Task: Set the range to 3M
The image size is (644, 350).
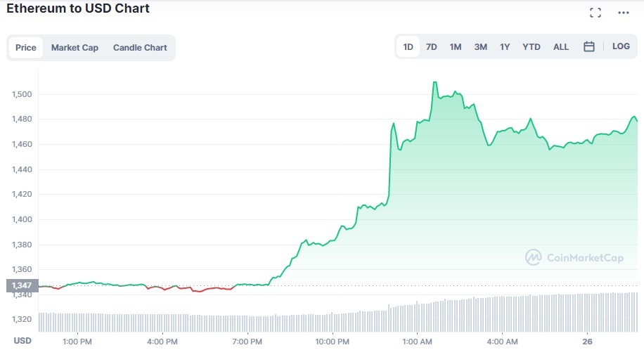Action: coord(480,47)
